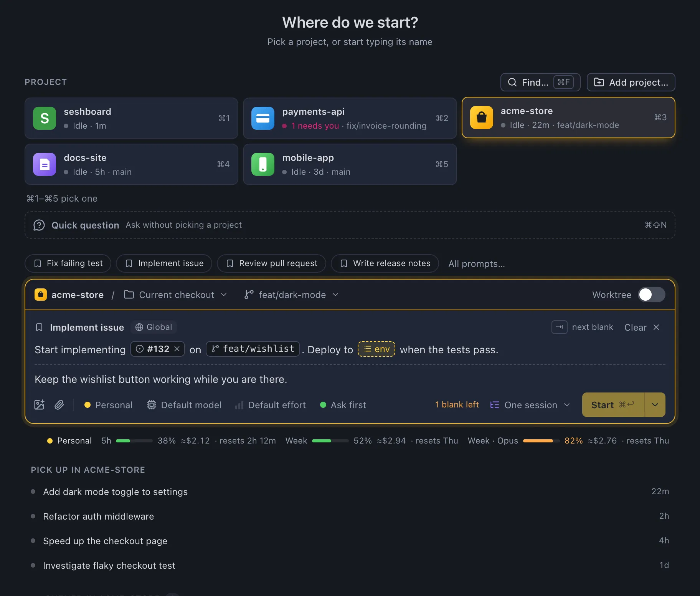Choose the docs-site document icon
This screenshot has height=596, width=700.
tap(45, 164)
